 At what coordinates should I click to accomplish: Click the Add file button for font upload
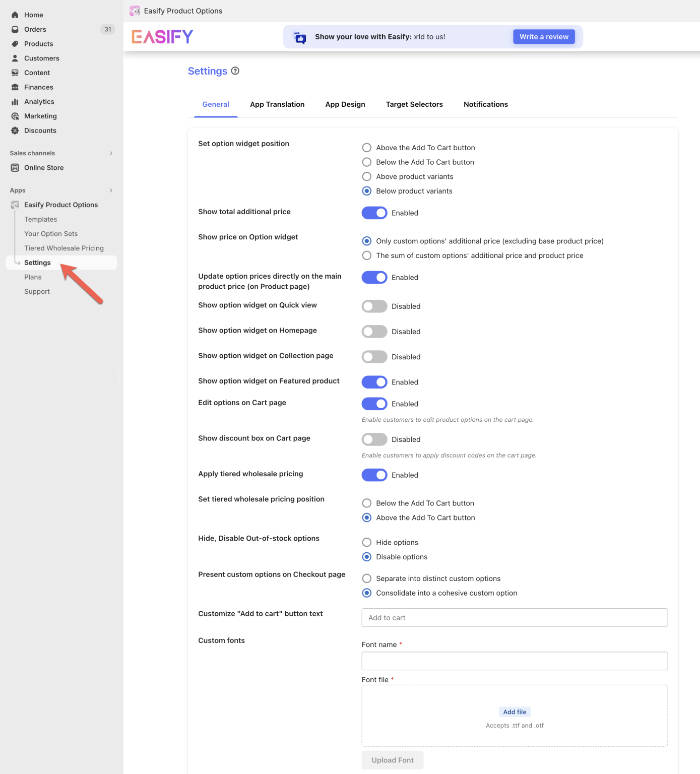pos(515,712)
